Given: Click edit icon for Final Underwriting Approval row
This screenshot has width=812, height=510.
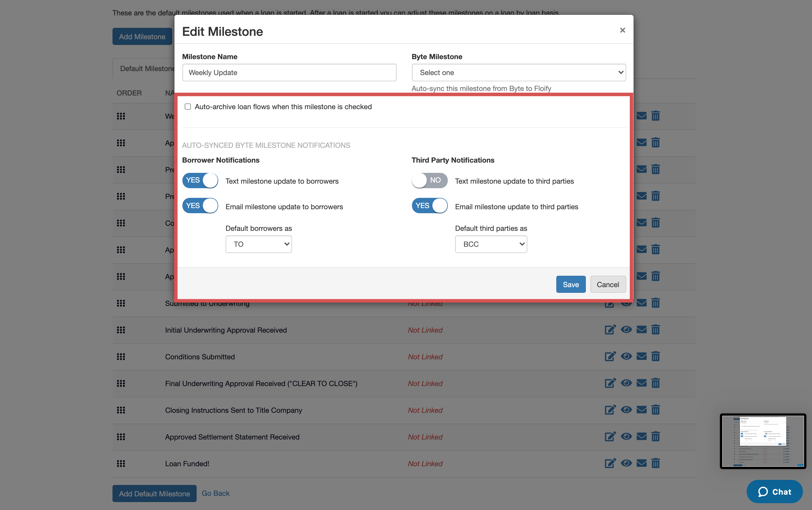Looking at the screenshot, I should [x=610, y=383].
